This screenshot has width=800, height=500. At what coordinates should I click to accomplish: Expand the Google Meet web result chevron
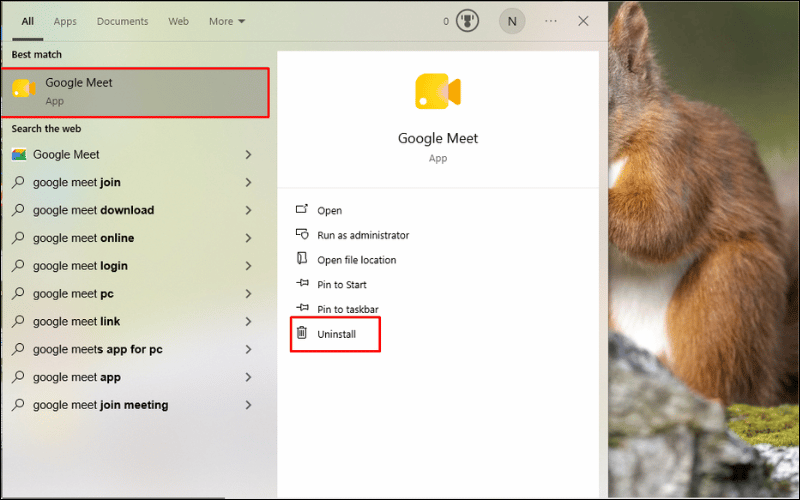[x=248, y=155]
